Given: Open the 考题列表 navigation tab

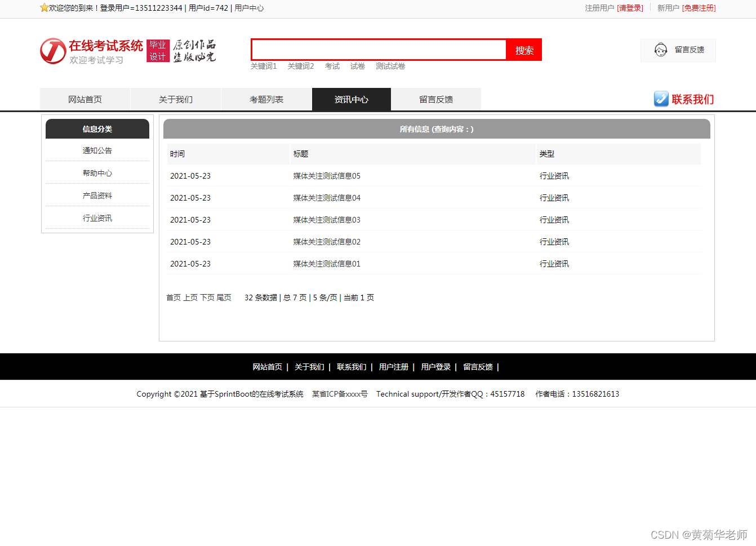Looking at the screenshot, I should [x=266, y=99].
